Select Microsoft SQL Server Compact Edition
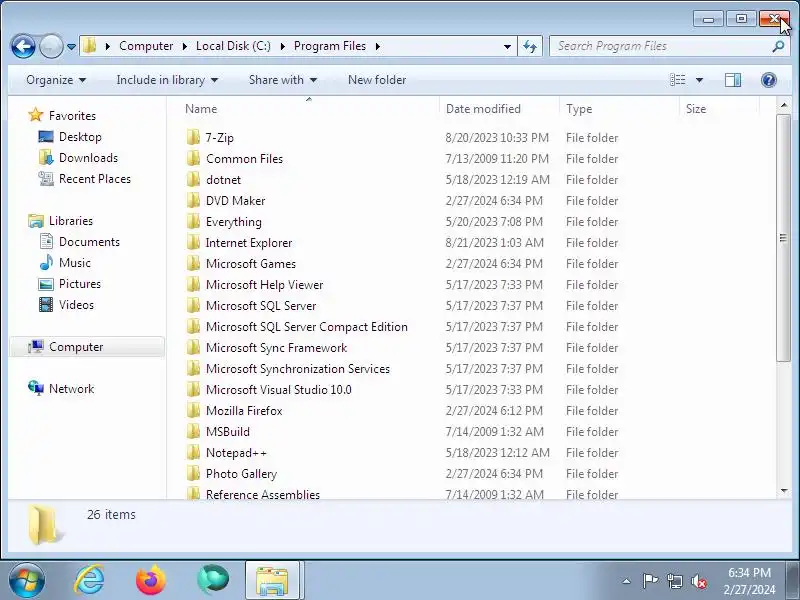This screenshot has width=800, height=600. [307, 327]
